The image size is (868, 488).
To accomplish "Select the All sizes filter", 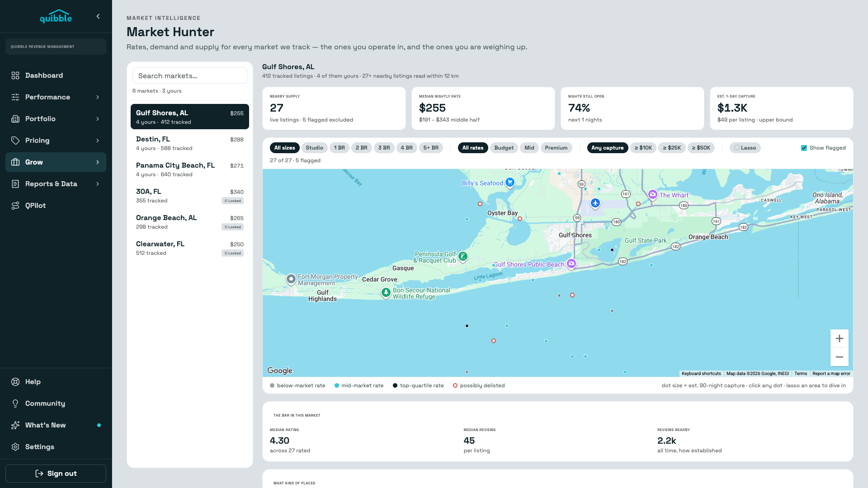I will tap(284, 148).
